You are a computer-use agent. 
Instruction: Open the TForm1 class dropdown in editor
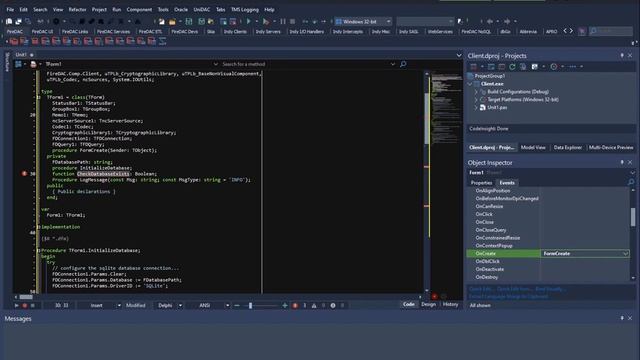pyautogui.click(x=216, y=64)
